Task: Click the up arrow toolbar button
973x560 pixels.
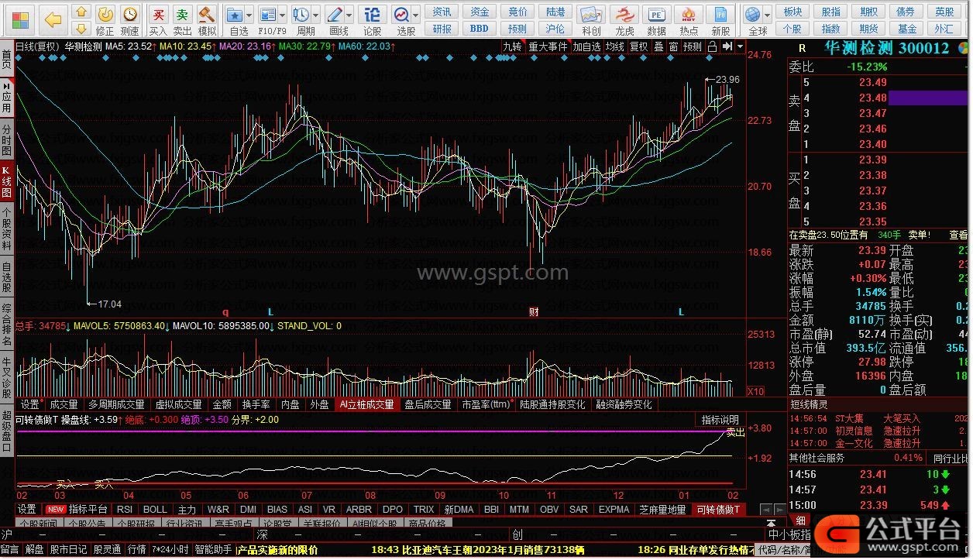Action: tap(81, 12)
